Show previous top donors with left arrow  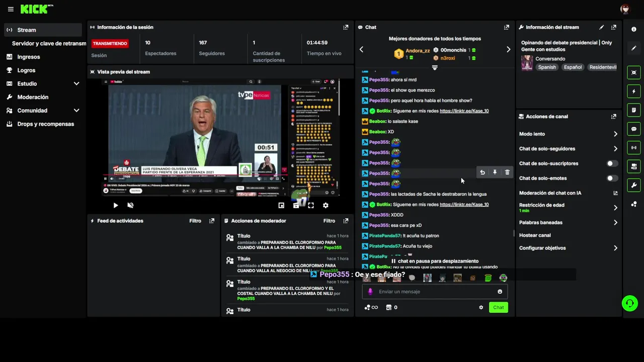(x=361, y=49)
